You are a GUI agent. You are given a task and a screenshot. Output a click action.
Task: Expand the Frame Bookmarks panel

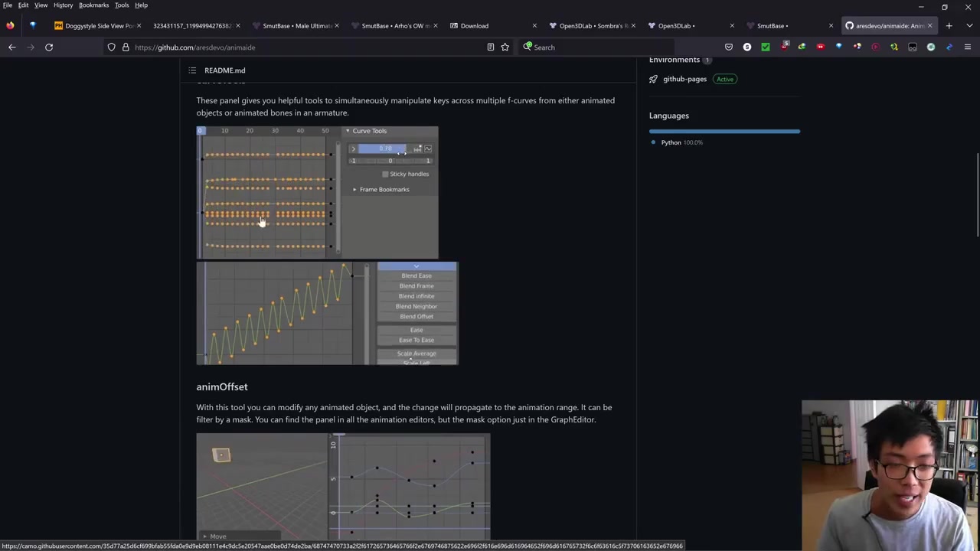point(354,190)
